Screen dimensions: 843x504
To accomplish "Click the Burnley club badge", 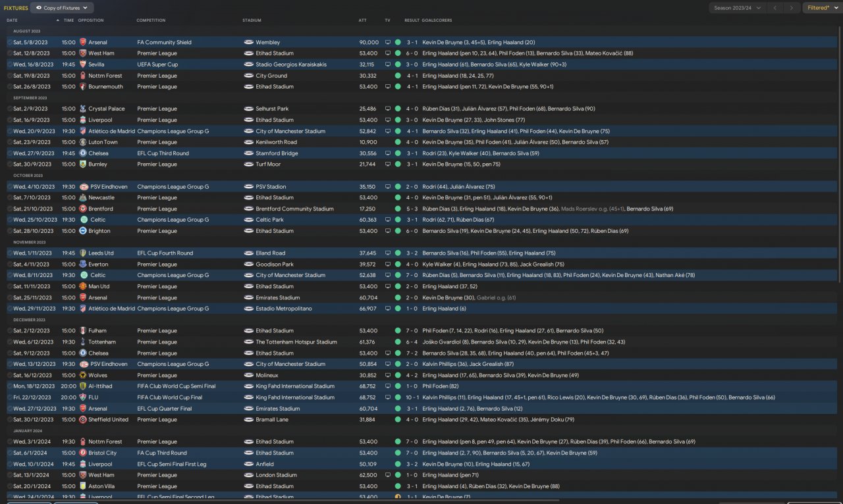I will coord(83,164).
